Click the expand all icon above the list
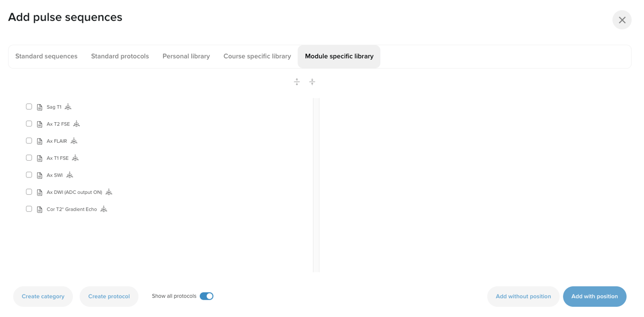 pyautogui.click(x=297, y=82)
